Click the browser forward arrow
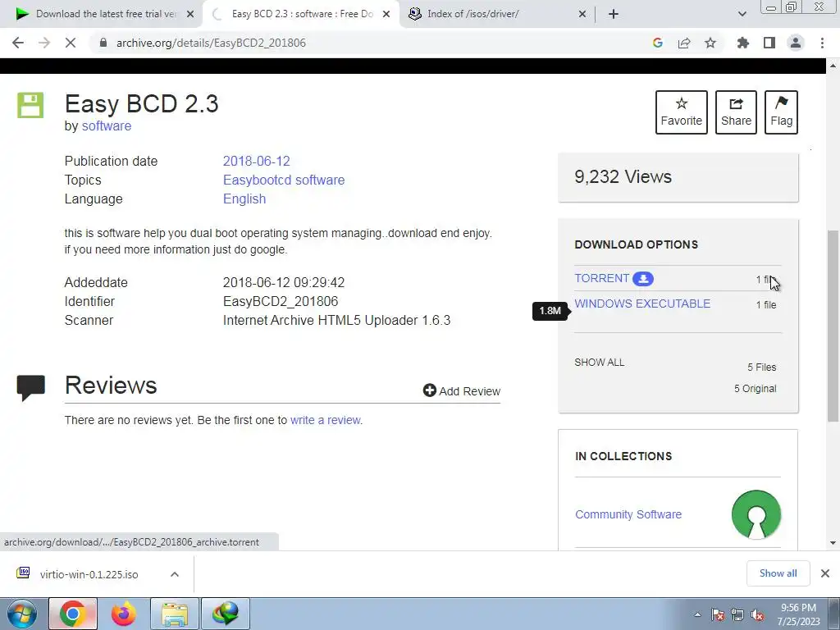The height and width of the screenshot is (630, 840). pos(44,43)
